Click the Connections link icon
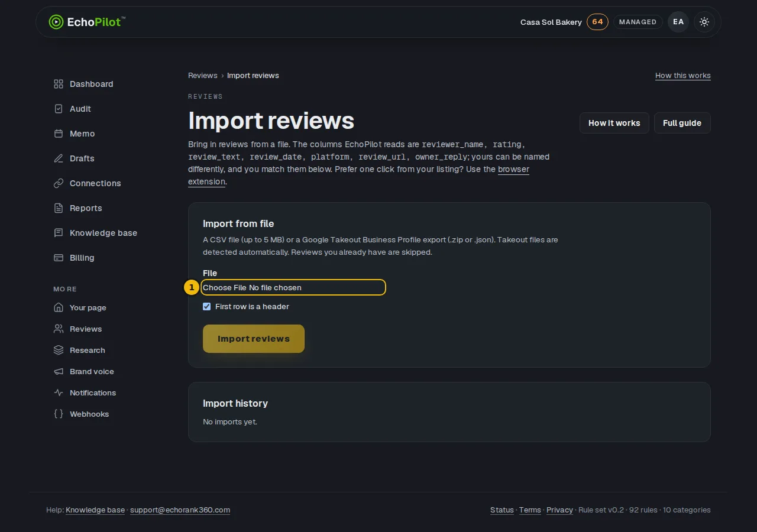Viewport: 757px width, 532px height. [58, 183]
